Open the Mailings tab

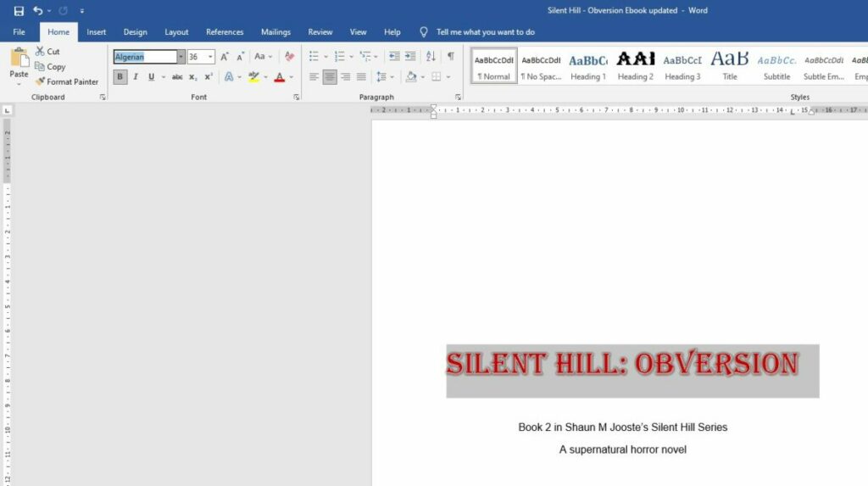(x=275, y=32)
